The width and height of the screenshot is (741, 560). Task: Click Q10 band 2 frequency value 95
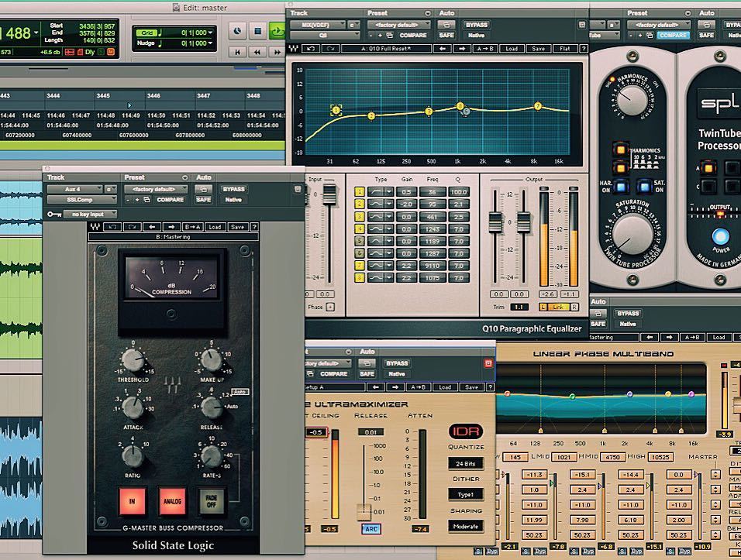point(433,204)
